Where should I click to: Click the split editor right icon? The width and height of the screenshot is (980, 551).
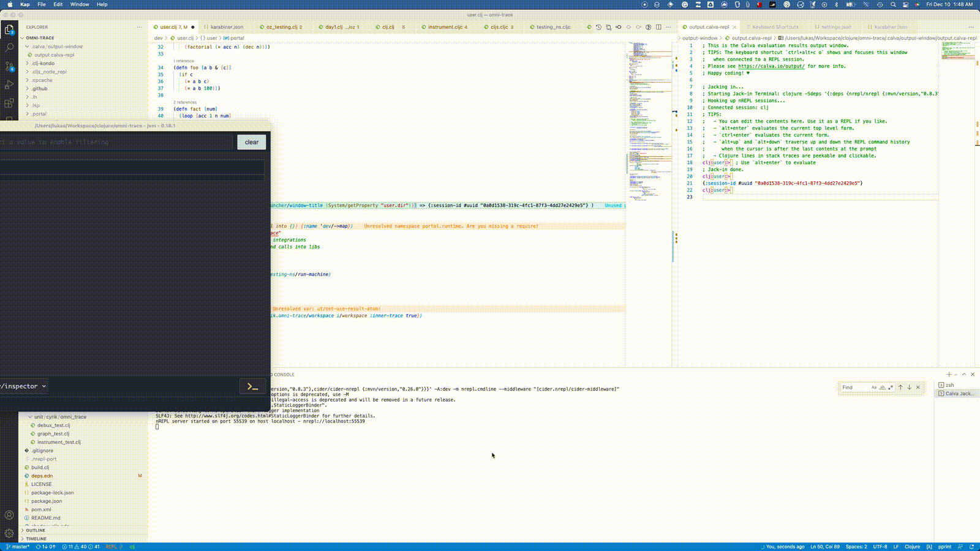pyautogui.click(x=658, y=27)
